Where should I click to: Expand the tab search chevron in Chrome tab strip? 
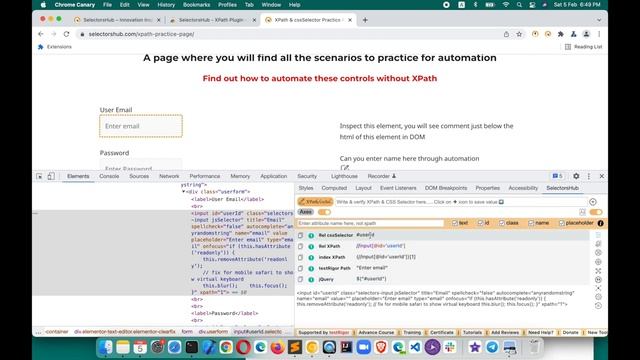point(599,20)
